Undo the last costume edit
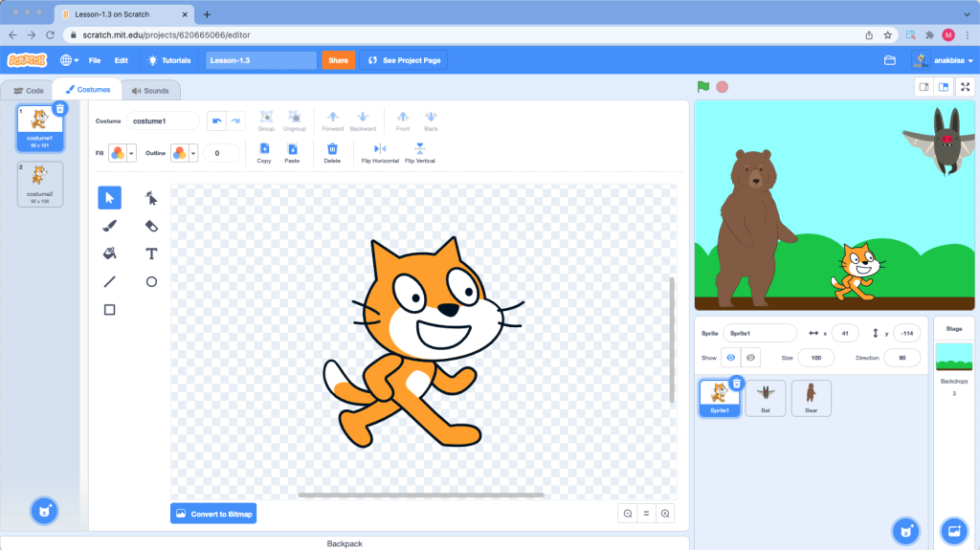The width and height of the screenshot is (980, 550). pos(217,121)
